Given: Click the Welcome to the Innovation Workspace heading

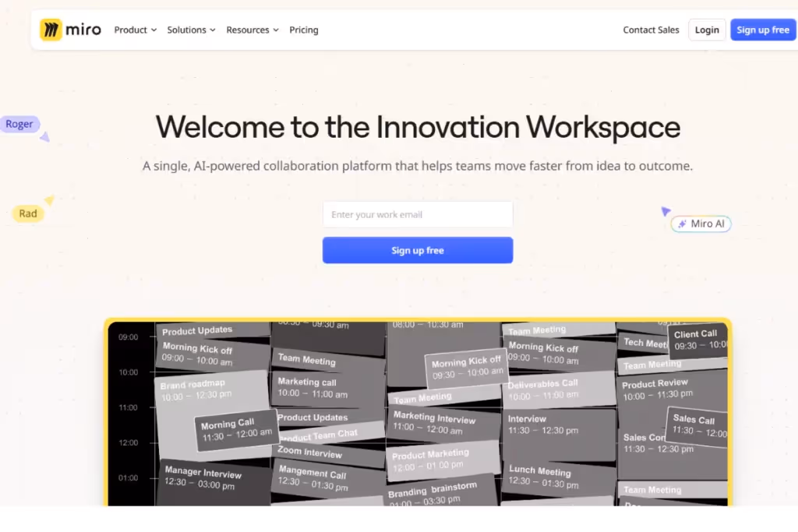Looking at the screenshot, I should (x=418, y=127).
